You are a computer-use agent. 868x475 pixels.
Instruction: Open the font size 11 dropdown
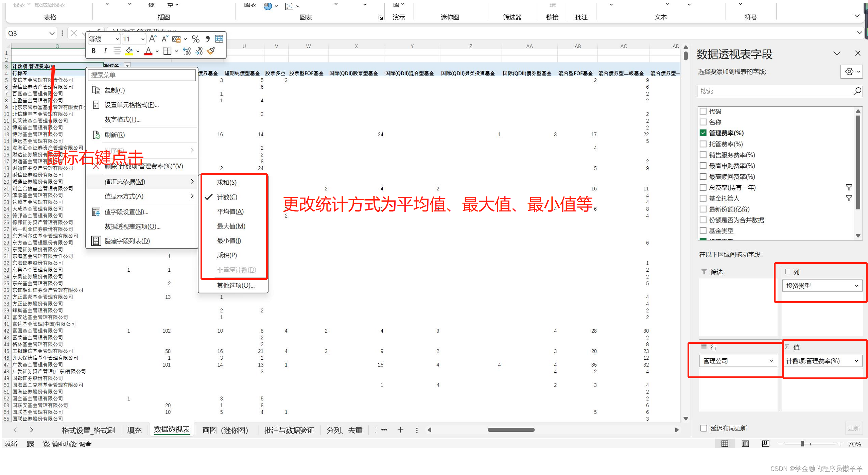143,39
